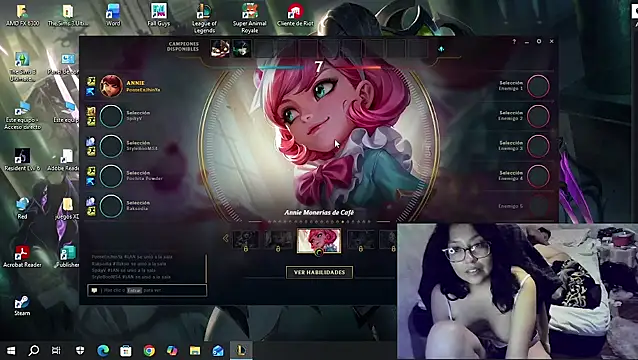Click SpikyV's upper summoner spell icon
Viewport: 638px width, 360px height.
pyautogui.click(x=91, y=111)
